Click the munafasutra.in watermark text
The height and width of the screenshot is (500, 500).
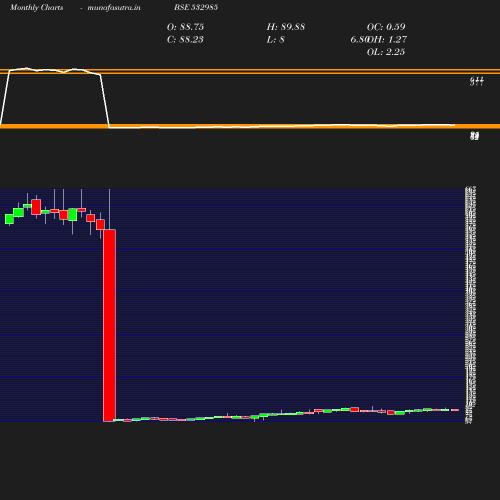click(x=114, y=8)
